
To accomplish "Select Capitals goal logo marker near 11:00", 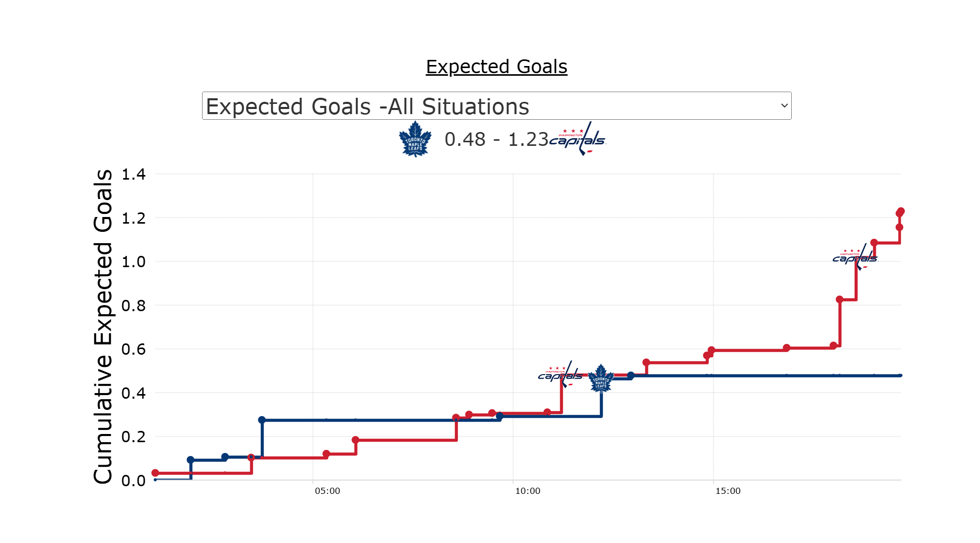I will click(x=560, y=375).
